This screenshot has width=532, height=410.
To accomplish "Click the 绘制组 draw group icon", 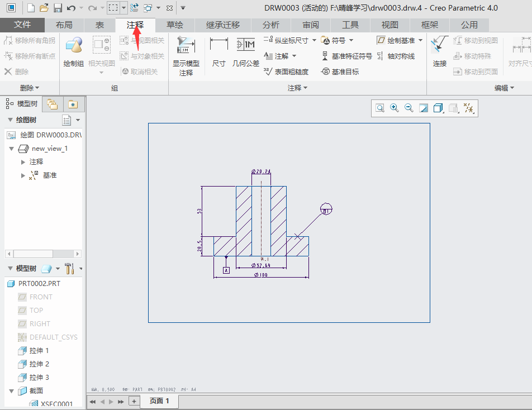I will (x=74, y=51).
